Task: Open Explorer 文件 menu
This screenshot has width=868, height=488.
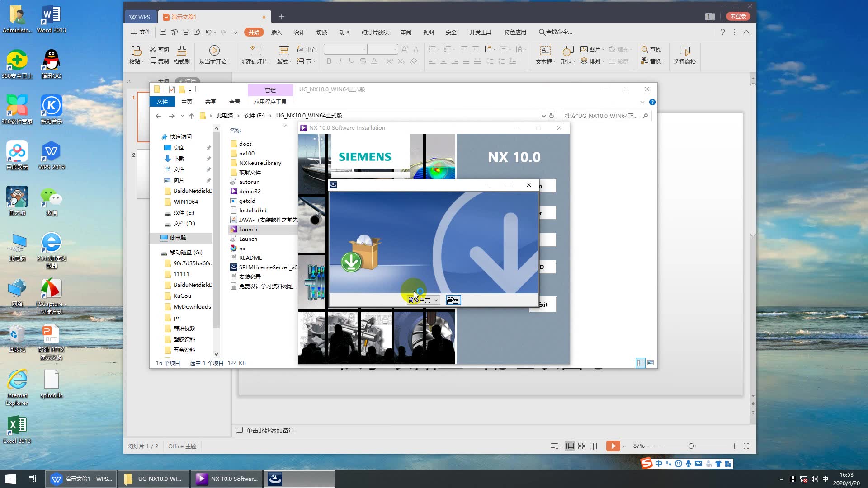Action: (162, 102)
